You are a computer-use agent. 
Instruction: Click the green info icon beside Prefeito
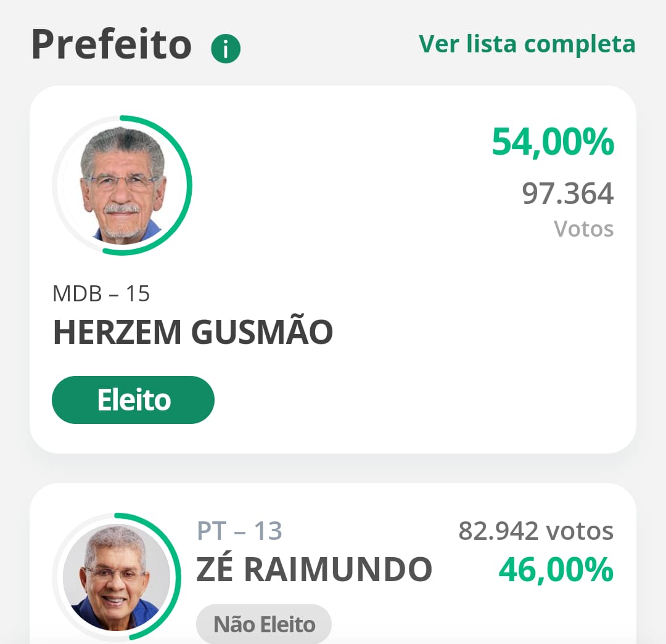(x=226, y=49)
